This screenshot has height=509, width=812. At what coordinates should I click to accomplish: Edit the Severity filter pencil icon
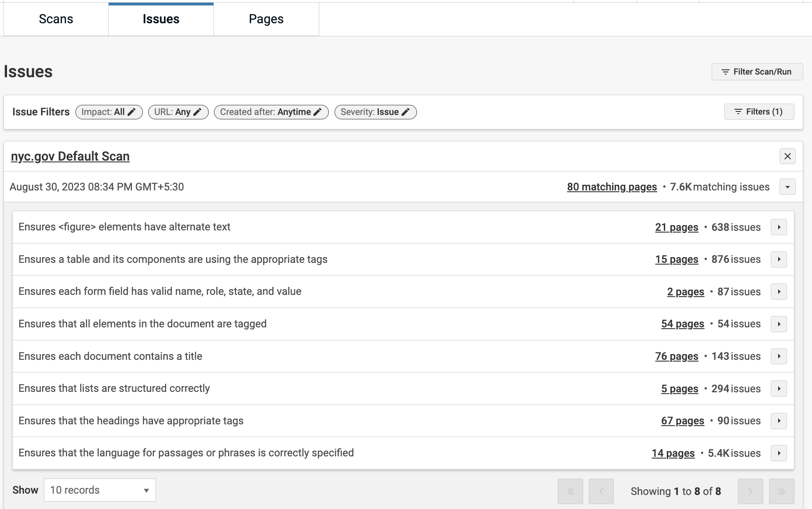click(406, 112)
